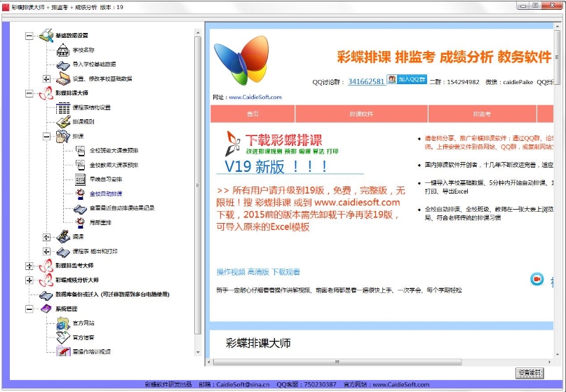The width and height of the screenshot is (566, 392).
Task: Click the scanner icon beside 设置、修改学校基础数据
Action: [x=63, y=79]
